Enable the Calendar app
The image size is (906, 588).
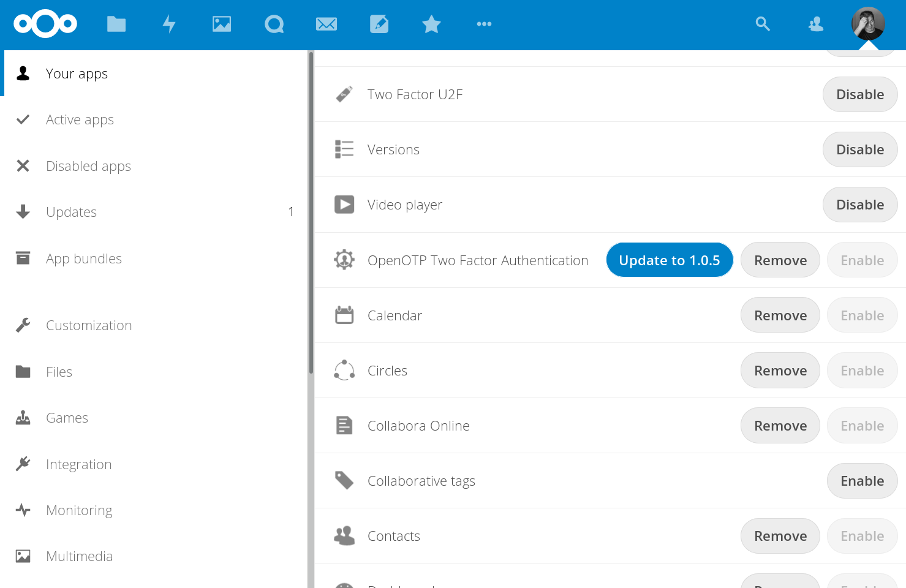point(863,315)
